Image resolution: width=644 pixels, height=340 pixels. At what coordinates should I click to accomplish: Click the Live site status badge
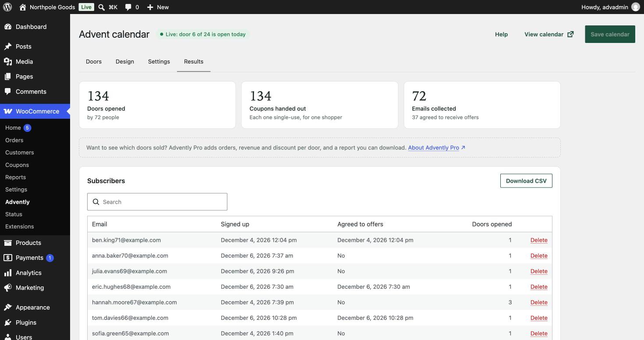[x=86, y=7]
